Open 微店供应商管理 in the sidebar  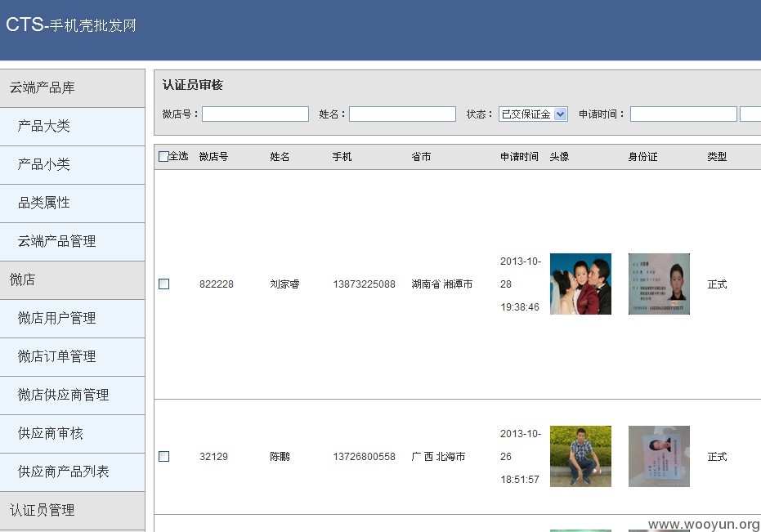(x=72, y=395)
